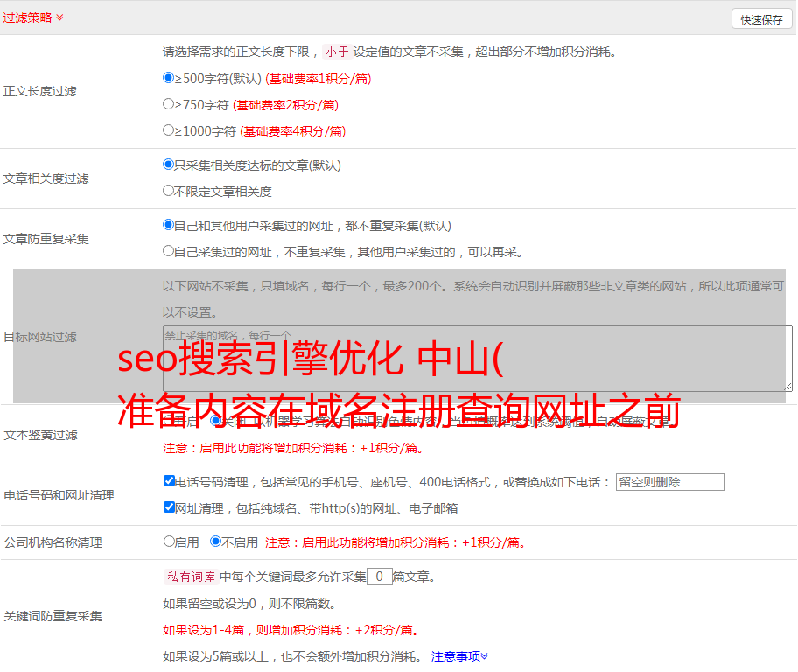The height and width of the screenshot is (672, 798).
Task: Click the keyword article count field showing 0
Action: [379, 577]
